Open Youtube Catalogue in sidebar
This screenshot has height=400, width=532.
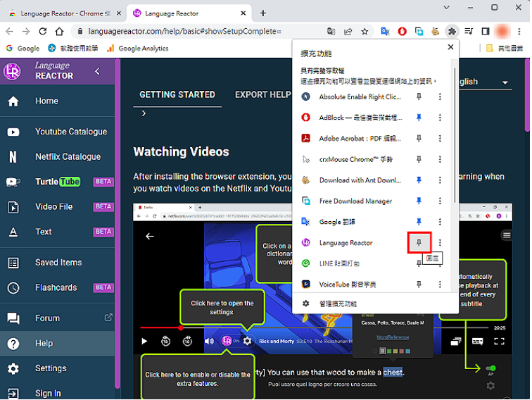tap(57, 132)
